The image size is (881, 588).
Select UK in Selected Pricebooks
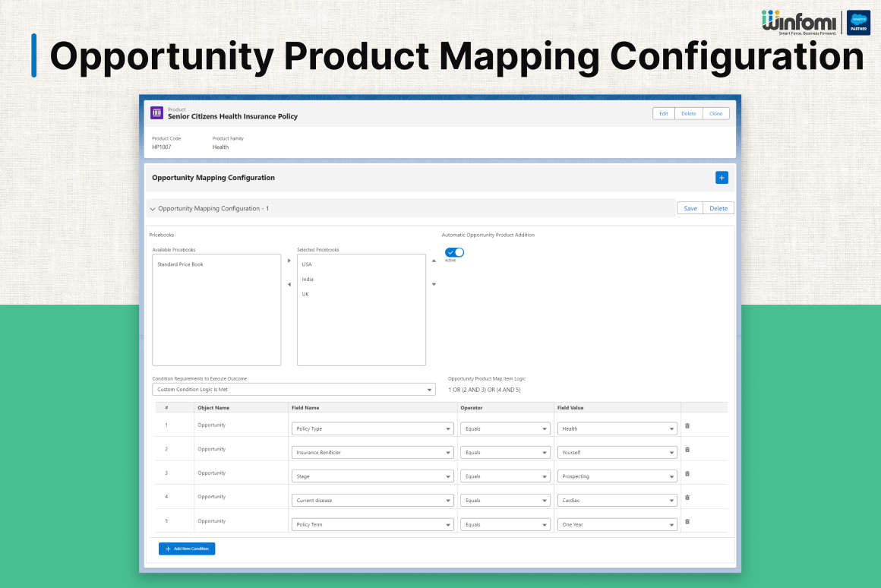[x=305, y=295]
